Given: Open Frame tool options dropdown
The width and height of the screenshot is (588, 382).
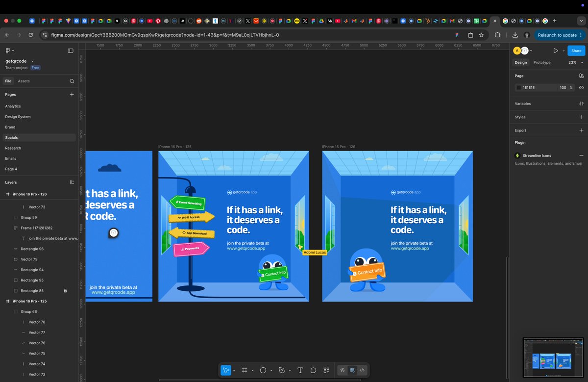Looking at the screenshot, I should [253, 371].
